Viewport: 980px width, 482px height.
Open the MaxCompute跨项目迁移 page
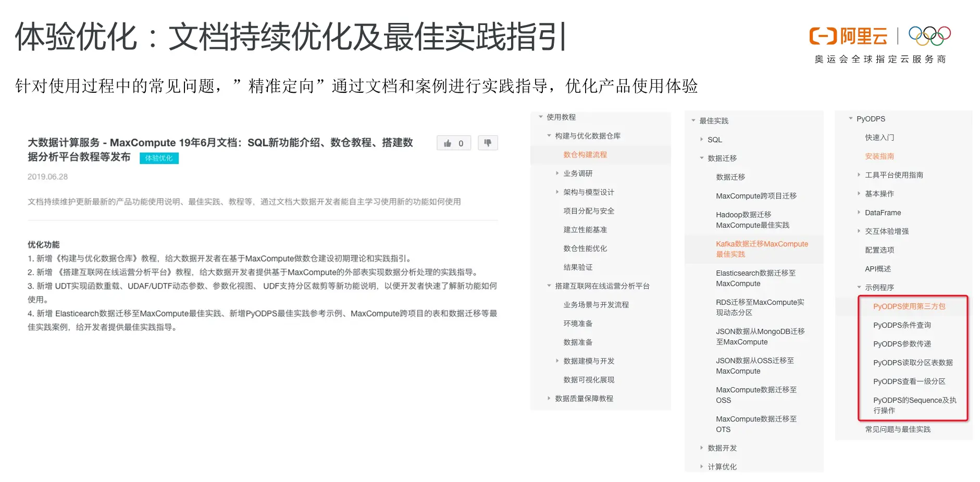[x=756, y=196]
